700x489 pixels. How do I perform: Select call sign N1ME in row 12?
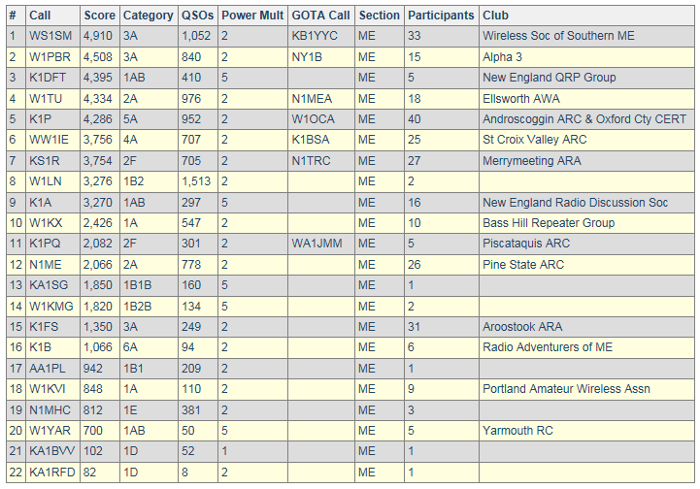[x=45, y=264]
